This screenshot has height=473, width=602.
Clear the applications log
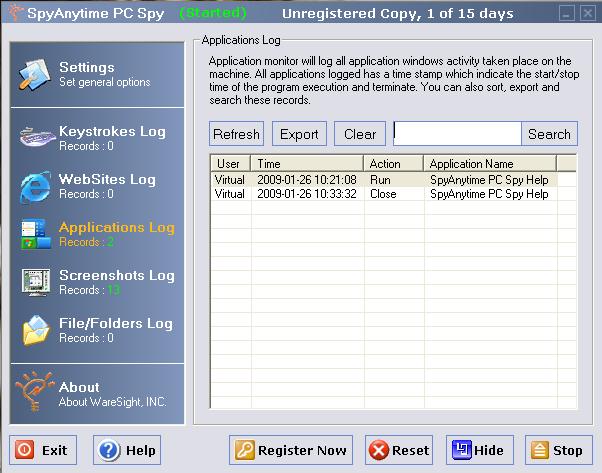pyautogui.click(x=360, y=134)
